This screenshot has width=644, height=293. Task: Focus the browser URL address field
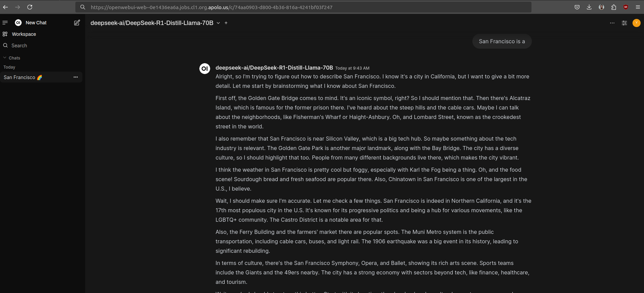303,7
